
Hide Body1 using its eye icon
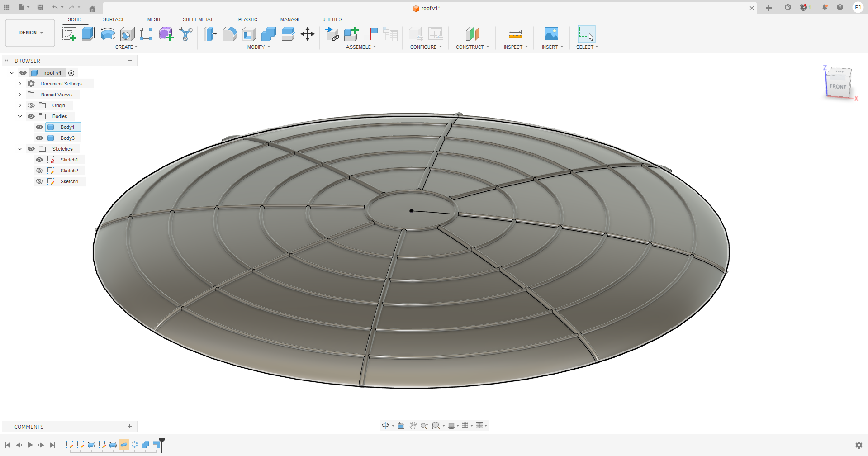pos(39,127)
